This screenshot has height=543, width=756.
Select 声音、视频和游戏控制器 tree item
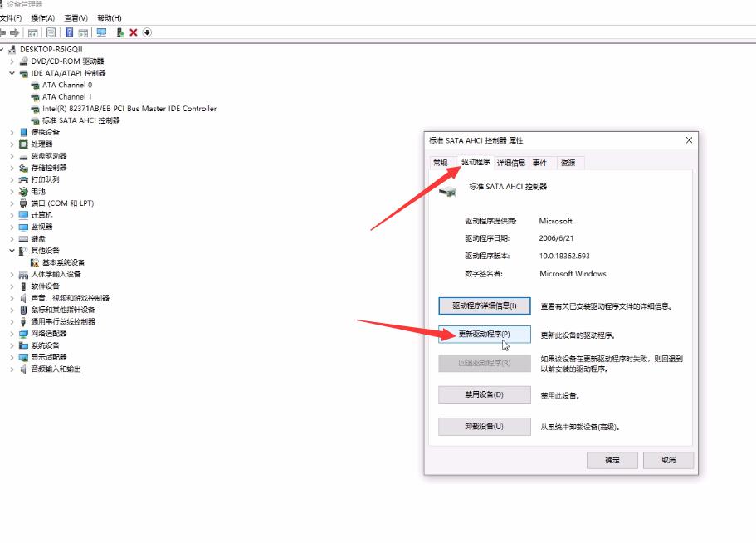coord(71,298)
